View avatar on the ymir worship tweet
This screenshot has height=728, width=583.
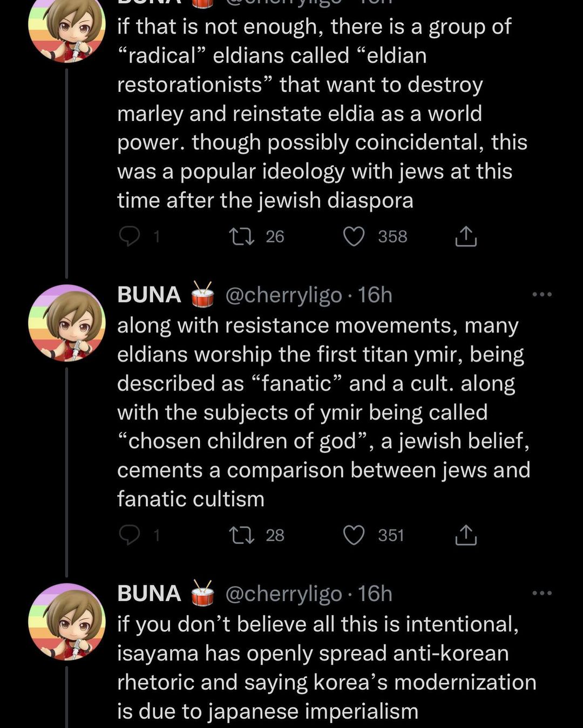pos(67,323)
